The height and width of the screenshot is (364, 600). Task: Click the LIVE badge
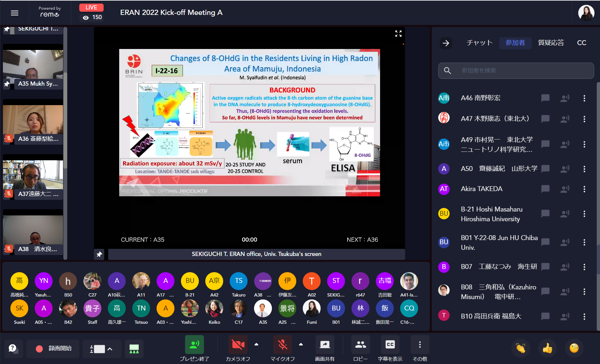point(91,7)
